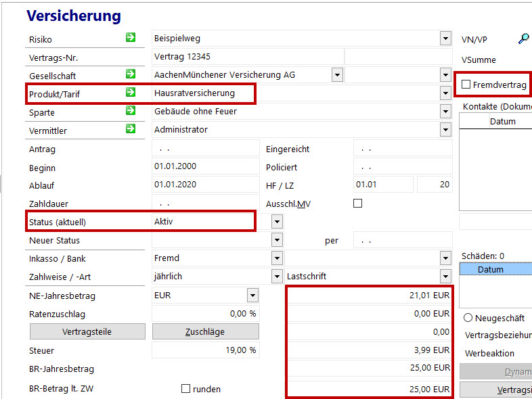
Task: Click the green arrow beside Sparte
Action: pyautogui.click(x=131, y=111)
